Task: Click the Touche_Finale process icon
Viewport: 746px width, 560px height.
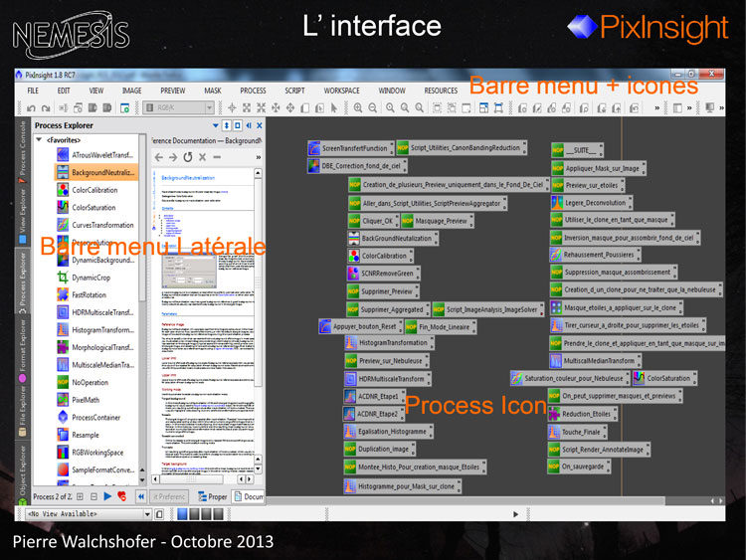Action: coord(578,432)
